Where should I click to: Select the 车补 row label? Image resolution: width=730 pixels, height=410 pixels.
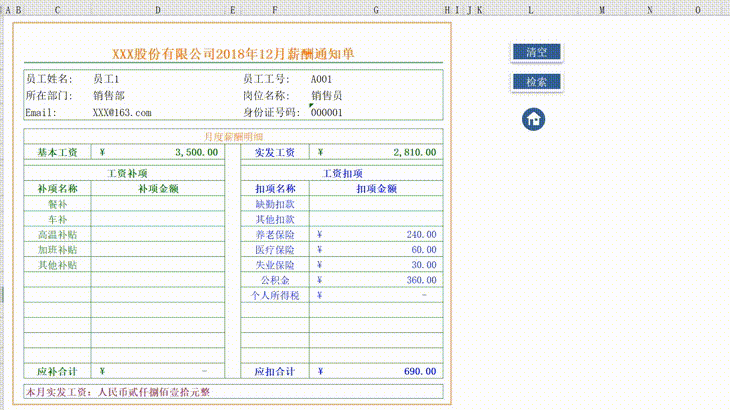[x=57, y=219]
